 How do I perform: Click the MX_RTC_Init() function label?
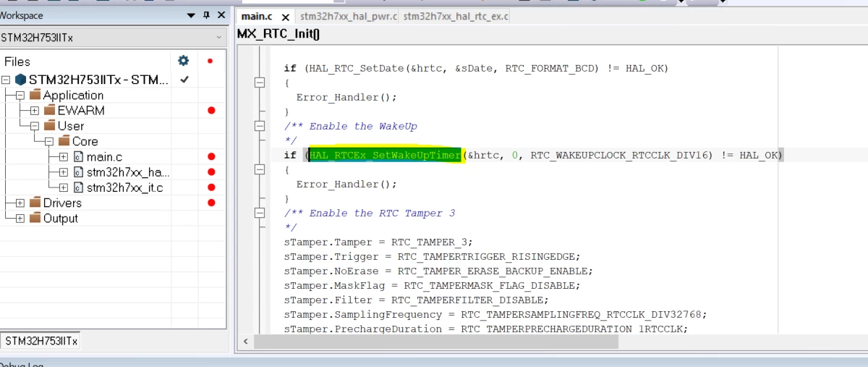[278, 34]
